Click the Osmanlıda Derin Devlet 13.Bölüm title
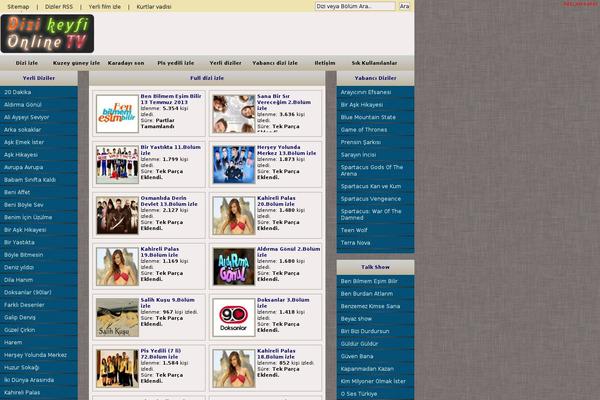 point(169,201)
